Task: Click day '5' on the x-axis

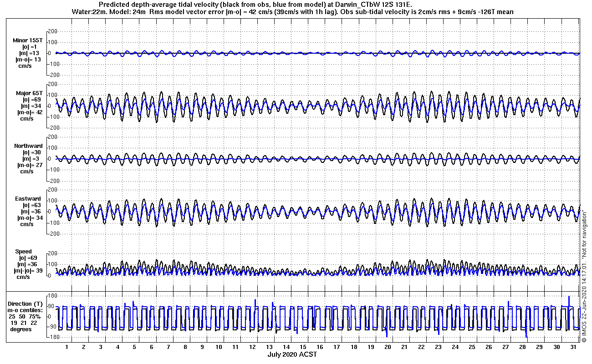Action: pyautogui.click(x=134, y=347)
